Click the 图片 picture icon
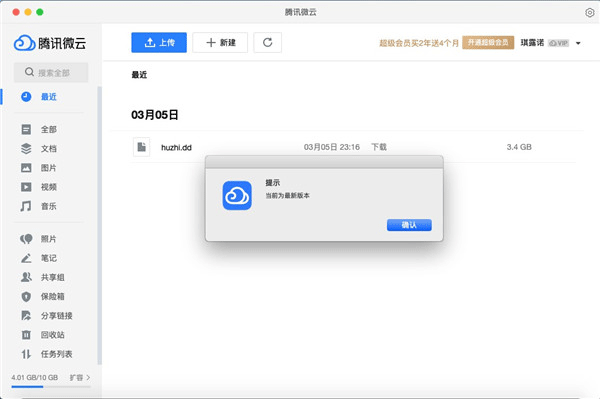The image size is (600, 399). [26, 168]
